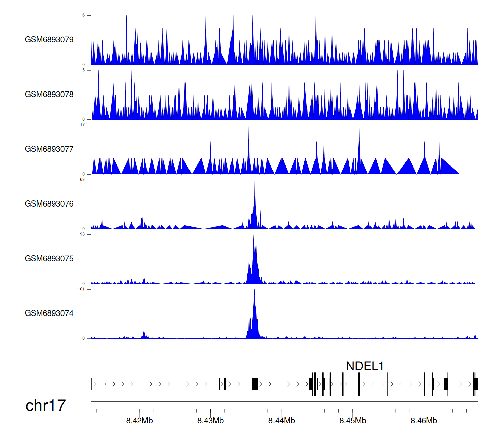The image size is (504, 444).
Task: Click the 8.42Mb axis tick label
Action: click(139, 421)
